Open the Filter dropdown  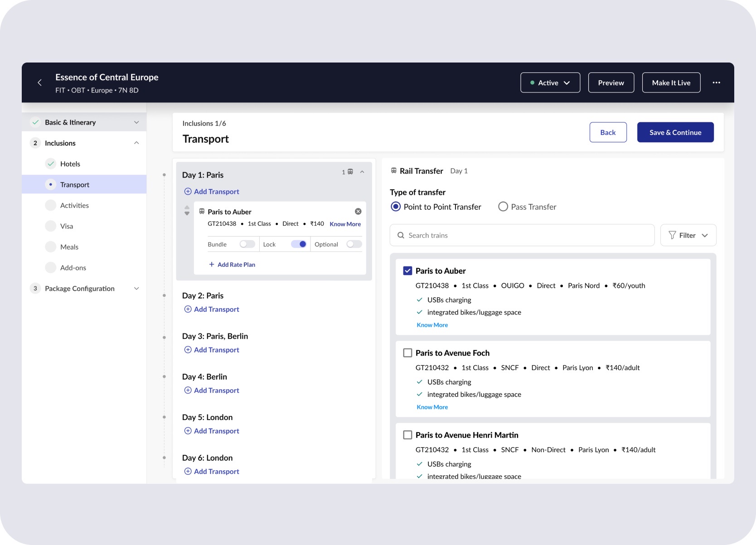coord(688,235)
